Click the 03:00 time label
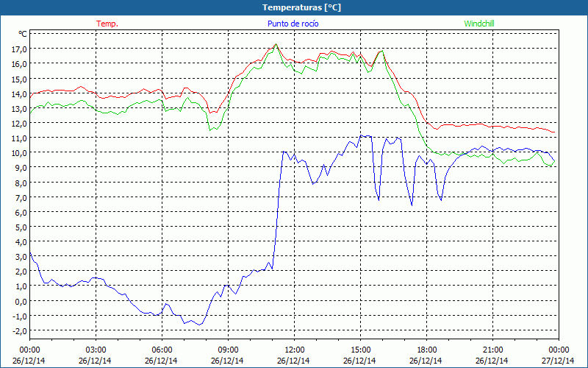 [96, 350]
